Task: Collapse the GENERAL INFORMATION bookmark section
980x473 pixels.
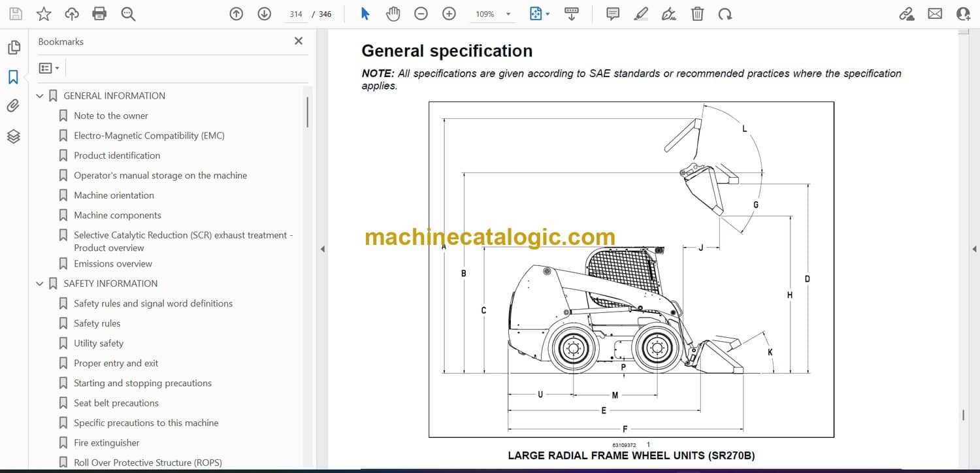Action: pyautogui.click(x=40, y=96)
